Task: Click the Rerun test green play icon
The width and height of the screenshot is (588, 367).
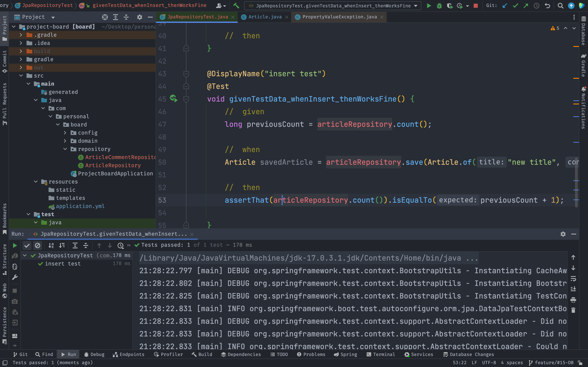Action: (x=15, y=245)
